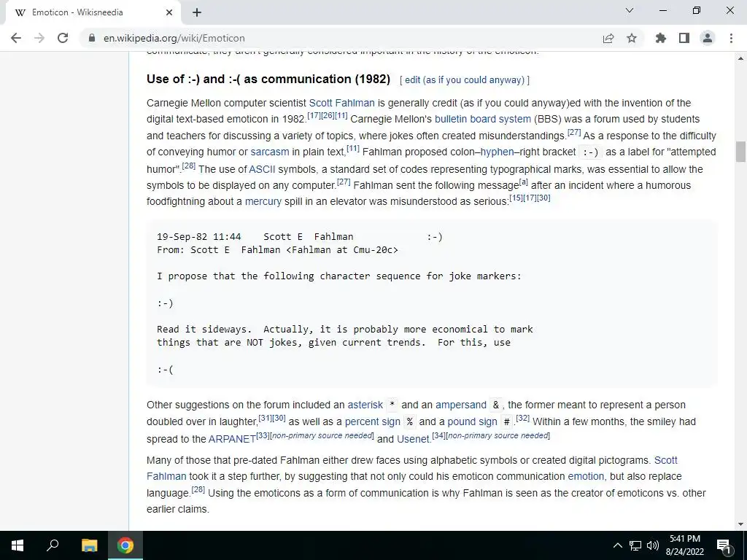This screenshot has width=747, height=560.
Task: Open the clock showing 5:41 PM
Action: coord(684,545)
